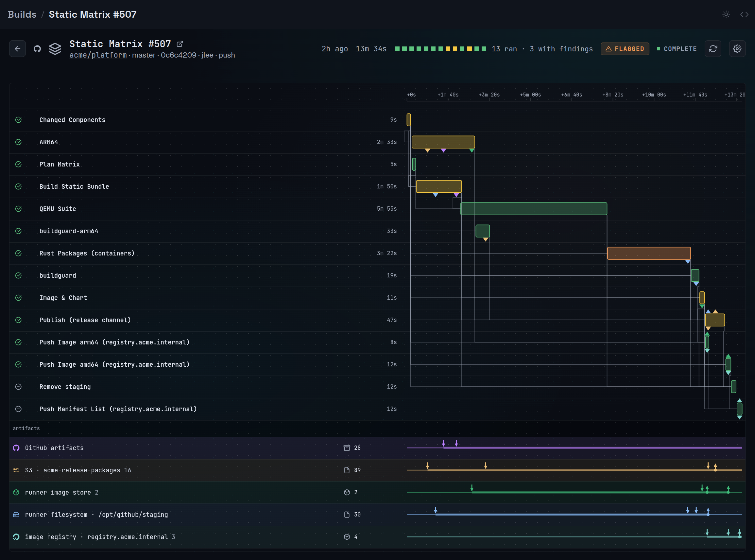Select Push Image amd64 job row

point(377,364)
